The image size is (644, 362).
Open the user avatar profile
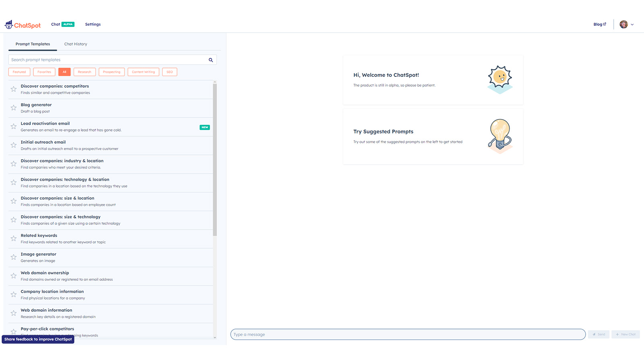pyautogui.click(x=623, y=25)
